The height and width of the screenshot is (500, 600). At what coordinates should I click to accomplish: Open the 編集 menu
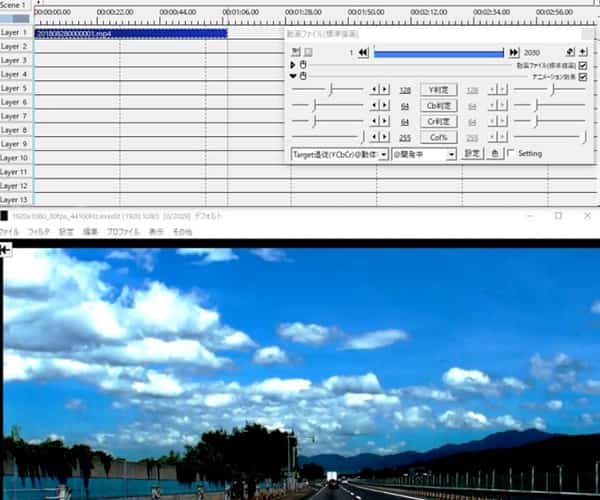[90, 231]
